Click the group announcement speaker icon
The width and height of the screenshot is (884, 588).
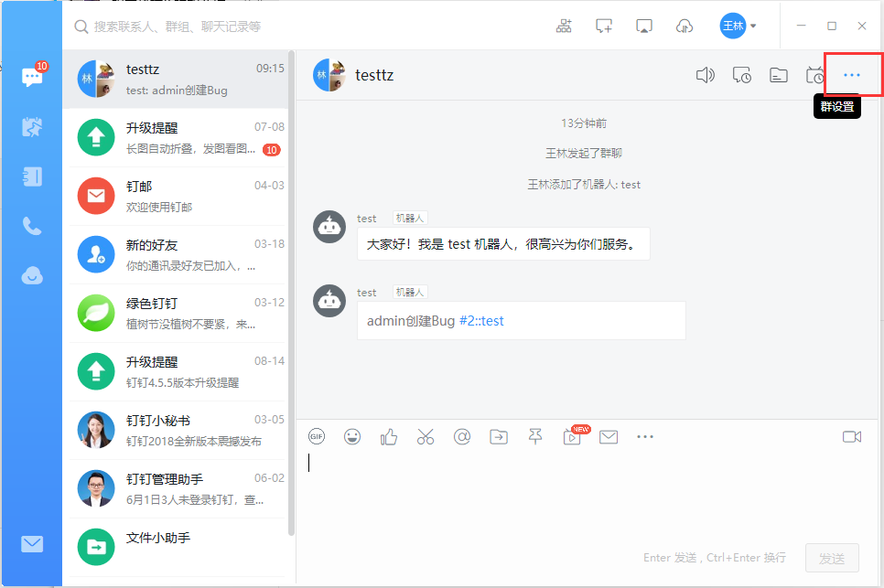(705, 75)
